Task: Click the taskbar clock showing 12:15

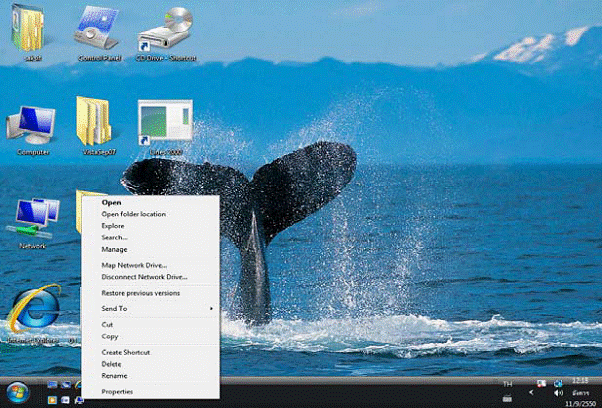Action: pyautogui.click(x=580, y=381)
